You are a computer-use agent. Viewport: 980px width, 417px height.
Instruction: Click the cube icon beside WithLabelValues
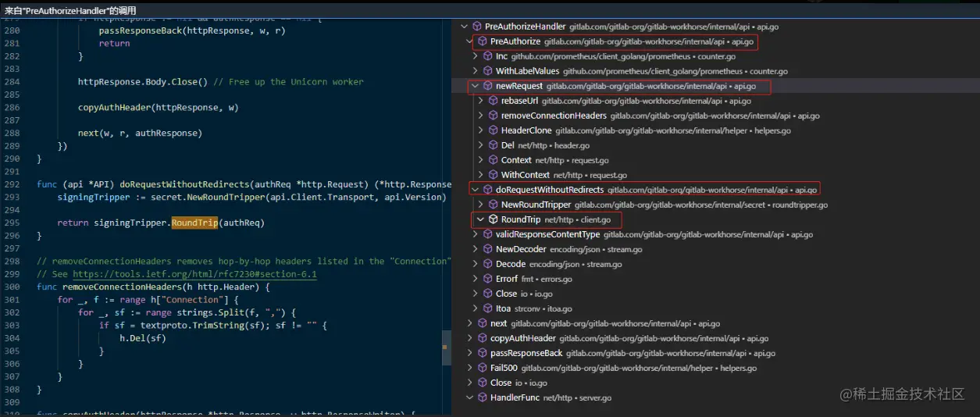(488, 71)
